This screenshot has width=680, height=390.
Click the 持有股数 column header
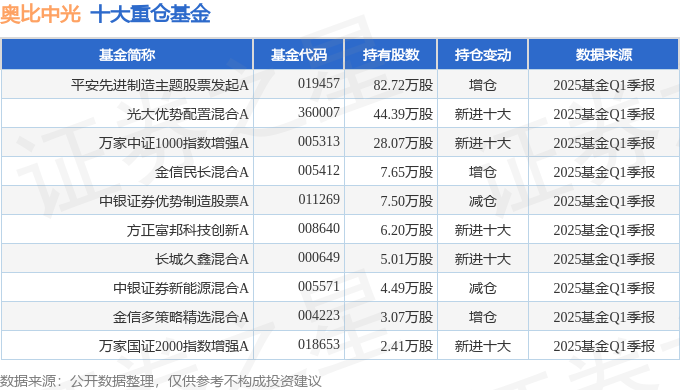[391, 55]
